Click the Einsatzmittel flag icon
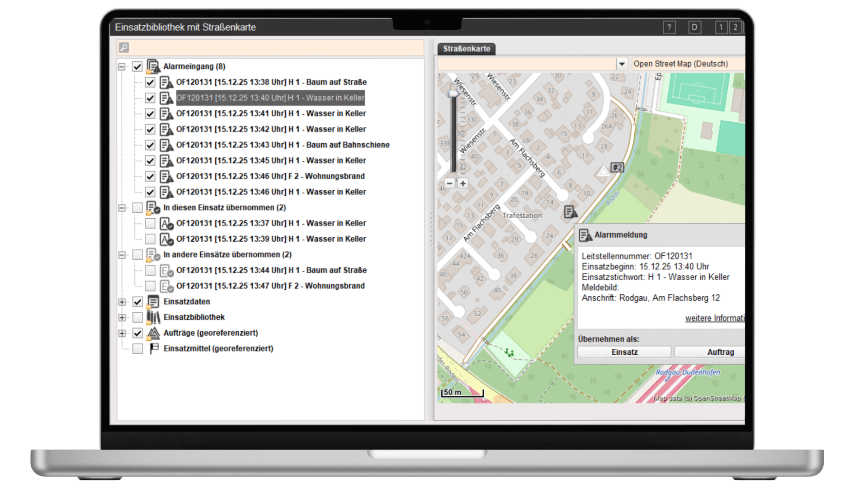 click(x=154, y=348)
